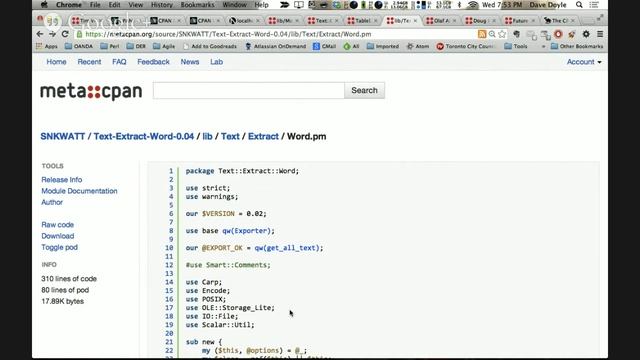Open the Feedback link
Viewport: 640px width, 360px height.
153,62
